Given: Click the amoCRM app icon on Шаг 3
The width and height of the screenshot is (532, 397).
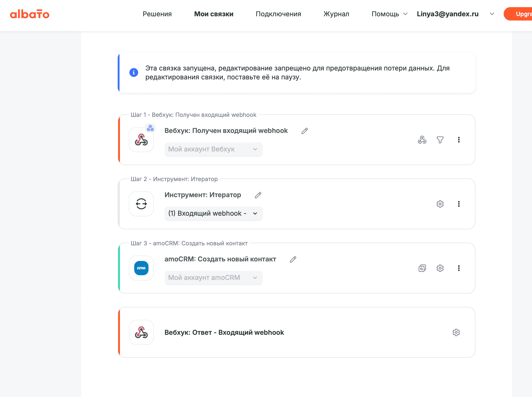Looking at the screenshot, I should 141,268.
